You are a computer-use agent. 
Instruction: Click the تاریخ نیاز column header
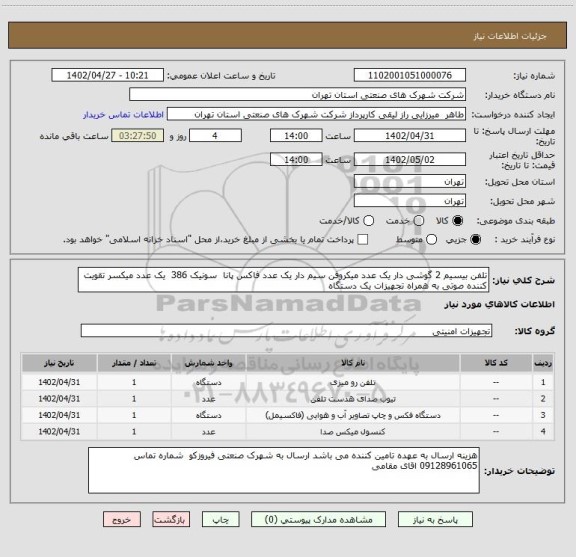[59, 363]
